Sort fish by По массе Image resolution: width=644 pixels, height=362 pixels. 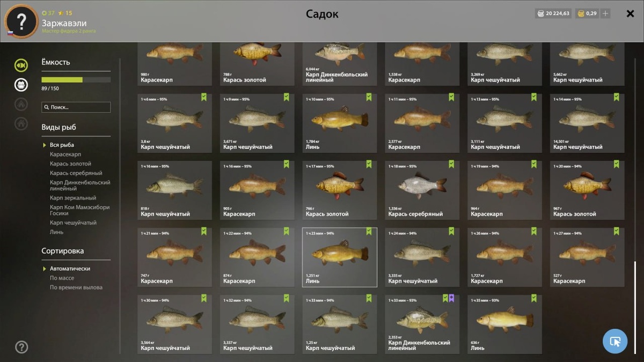tap(62, 278)
